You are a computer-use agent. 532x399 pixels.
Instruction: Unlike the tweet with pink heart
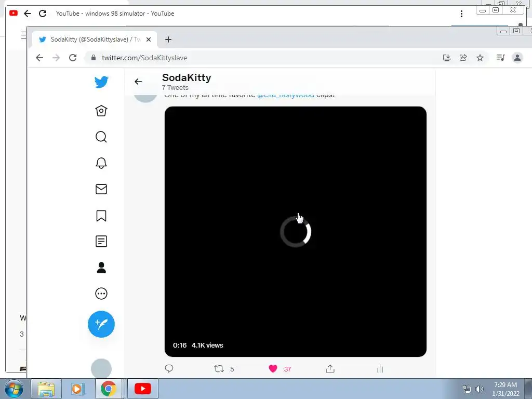coord(273,369)
